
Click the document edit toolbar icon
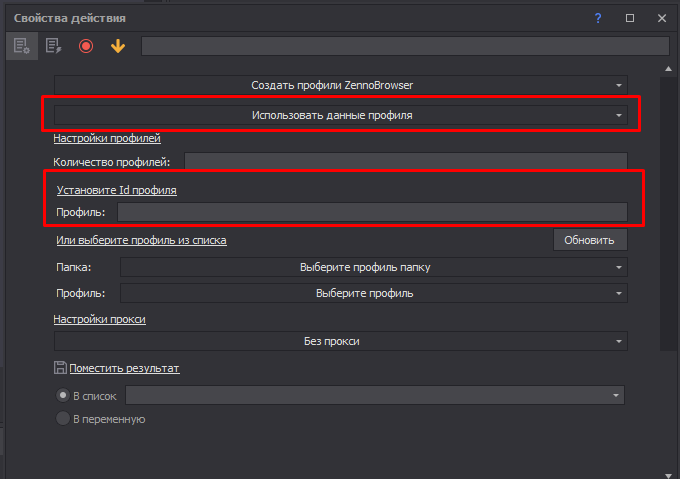(x=54, y=46)
